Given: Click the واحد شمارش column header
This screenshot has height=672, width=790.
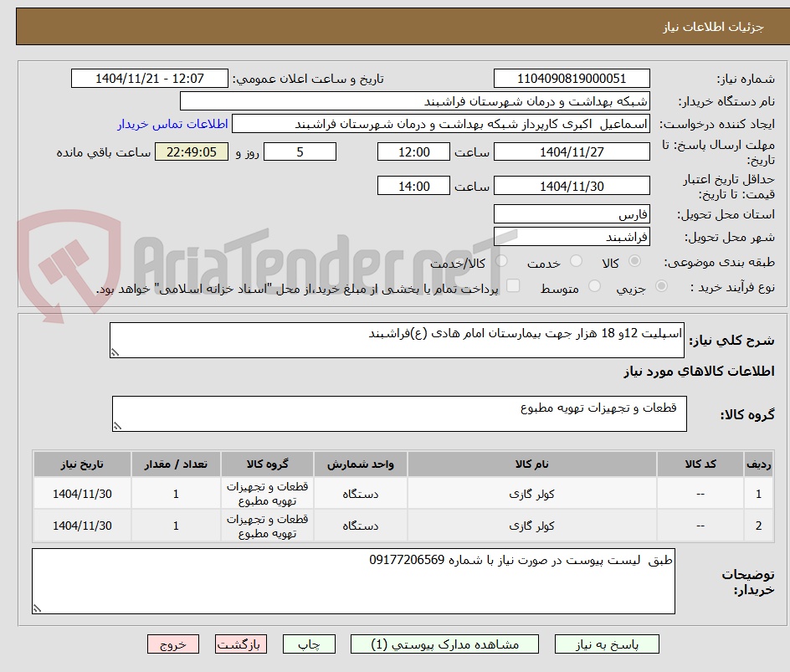Looking at the screenshot, I should click(x=360, y=464).
